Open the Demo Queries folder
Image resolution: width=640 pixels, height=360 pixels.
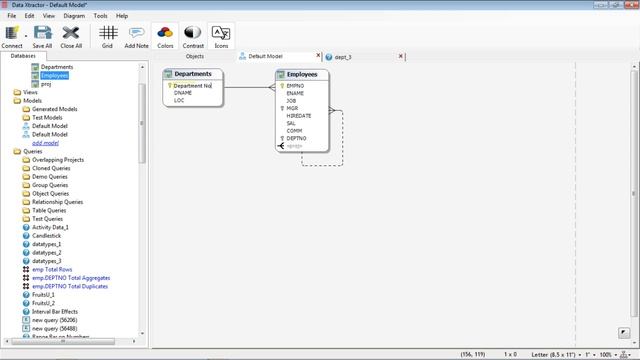tap(49, 177)
